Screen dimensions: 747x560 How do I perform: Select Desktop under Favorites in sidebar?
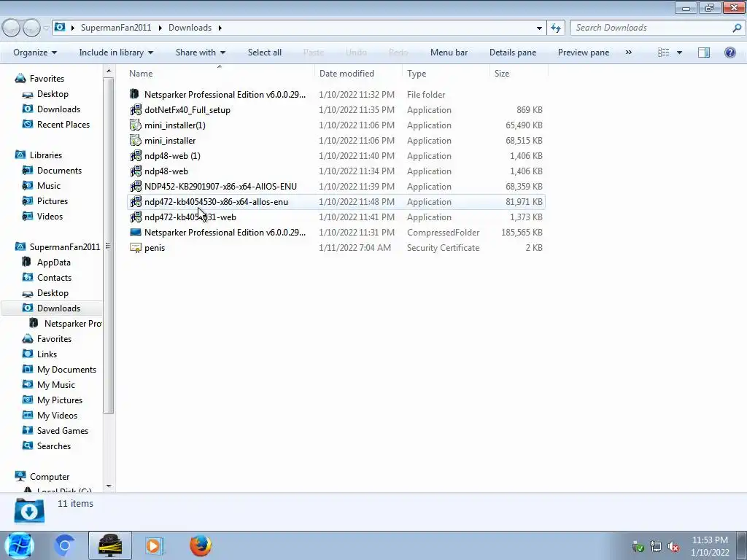tap(53, 94)
